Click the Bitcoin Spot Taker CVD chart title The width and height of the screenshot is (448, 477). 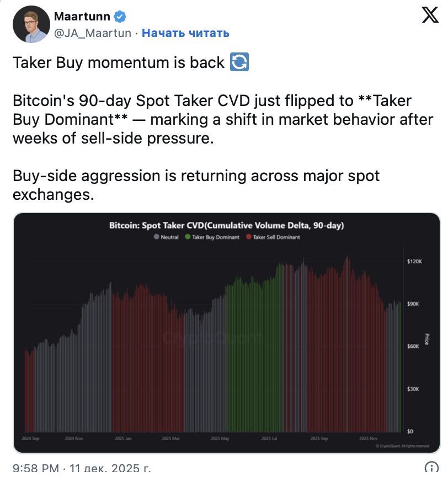[x=227, y=225]
